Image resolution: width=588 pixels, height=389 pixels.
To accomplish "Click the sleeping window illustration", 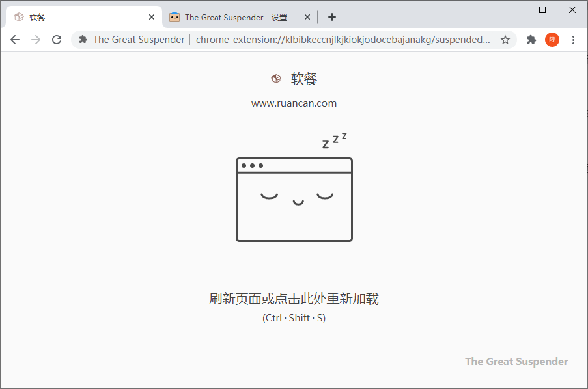I will 294,199.
